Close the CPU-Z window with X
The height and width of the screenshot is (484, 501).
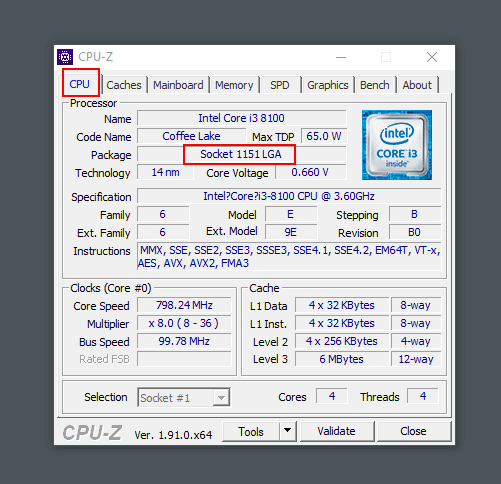click(x=432, y=57)
